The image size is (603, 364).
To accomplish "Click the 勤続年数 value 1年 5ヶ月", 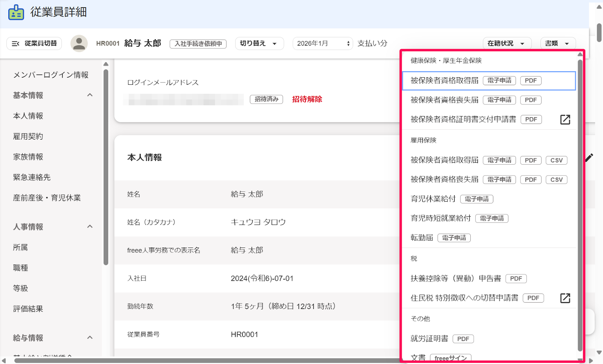I will click(283, 306).
